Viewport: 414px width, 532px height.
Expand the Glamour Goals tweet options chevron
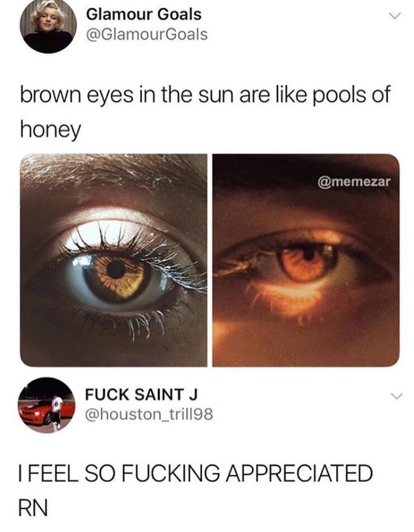396,16
